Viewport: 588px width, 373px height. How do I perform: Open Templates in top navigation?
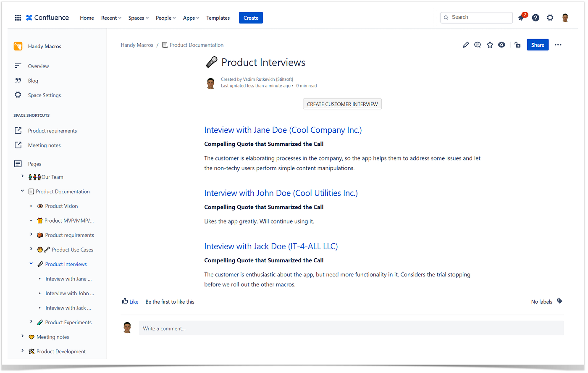[218, 18]
